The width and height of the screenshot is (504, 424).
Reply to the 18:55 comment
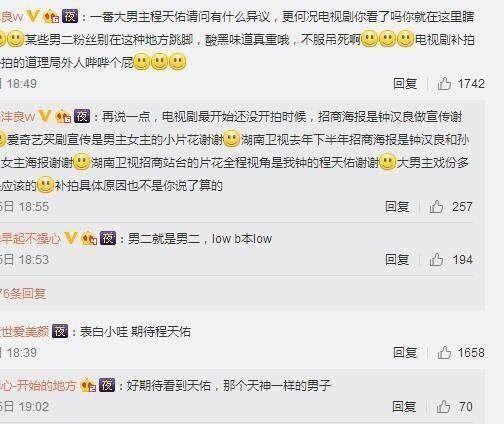[397, 207]
